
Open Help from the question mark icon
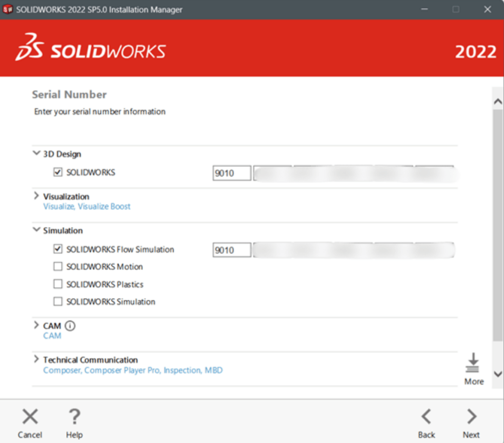tap(74, 416)
